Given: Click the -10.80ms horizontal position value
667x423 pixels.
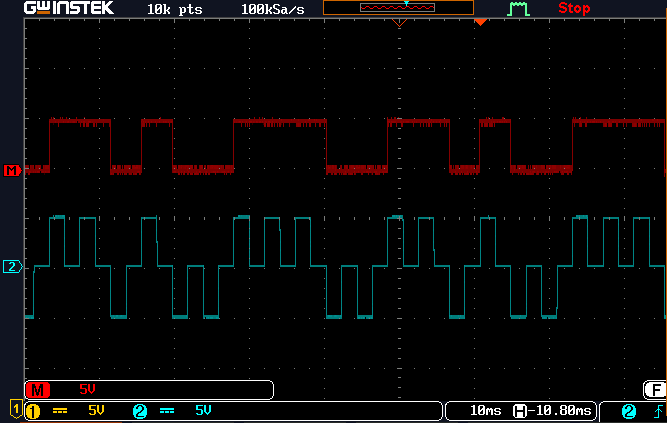Looking at the screenshot, I should pyautogui.click(x=560, y=411).
